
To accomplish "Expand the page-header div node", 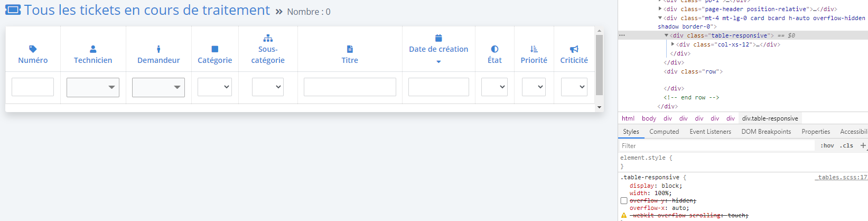I will (660, 9).
